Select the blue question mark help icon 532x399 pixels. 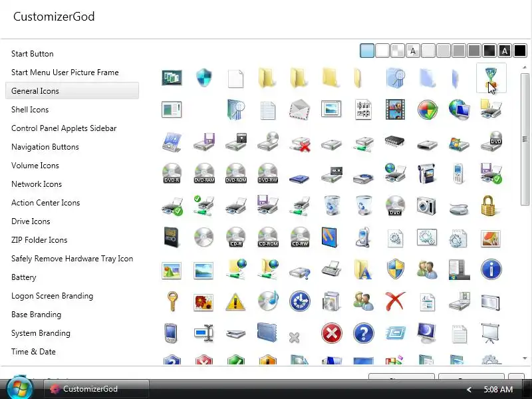pyautogui.click(x=363, y=333)
